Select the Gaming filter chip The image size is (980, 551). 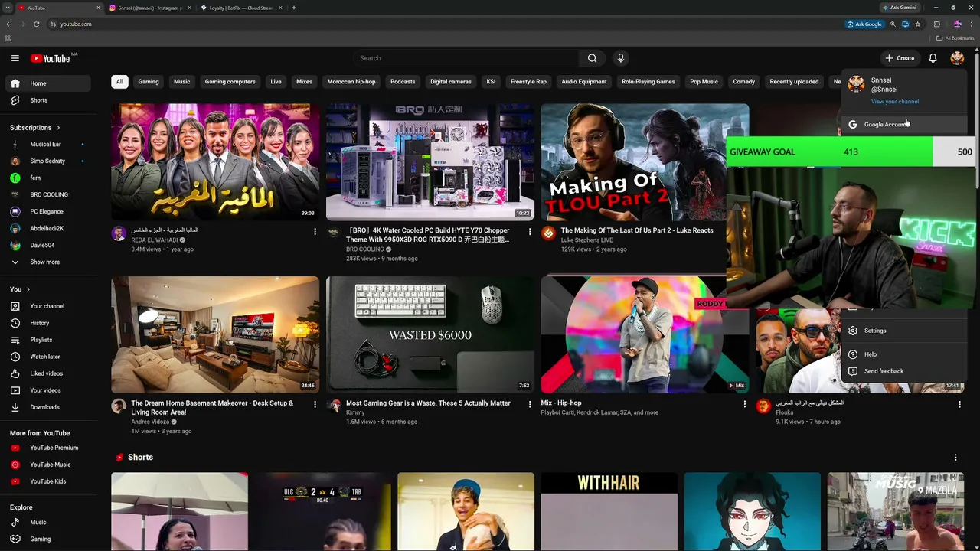pyautogui.click(x=149, y=82)
